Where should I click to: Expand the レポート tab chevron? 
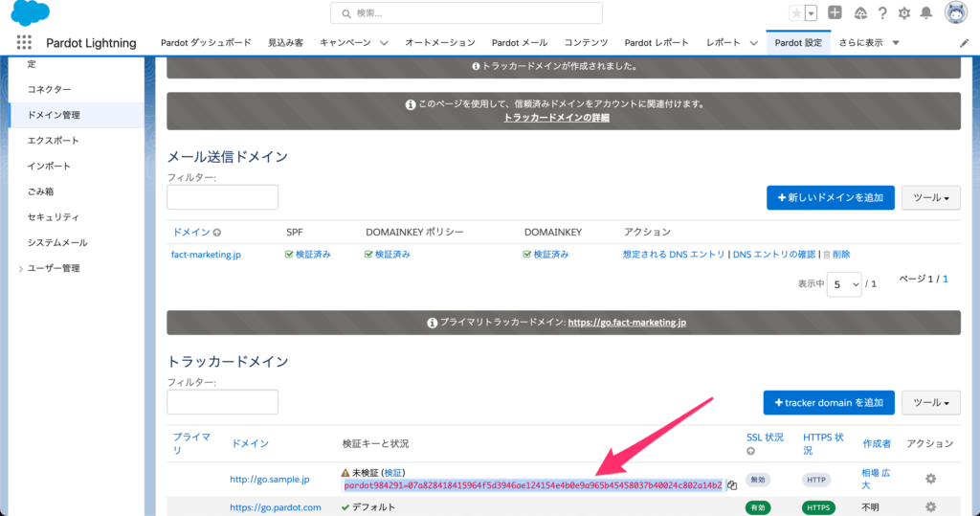pyautogui.click(x=754, y=43)
